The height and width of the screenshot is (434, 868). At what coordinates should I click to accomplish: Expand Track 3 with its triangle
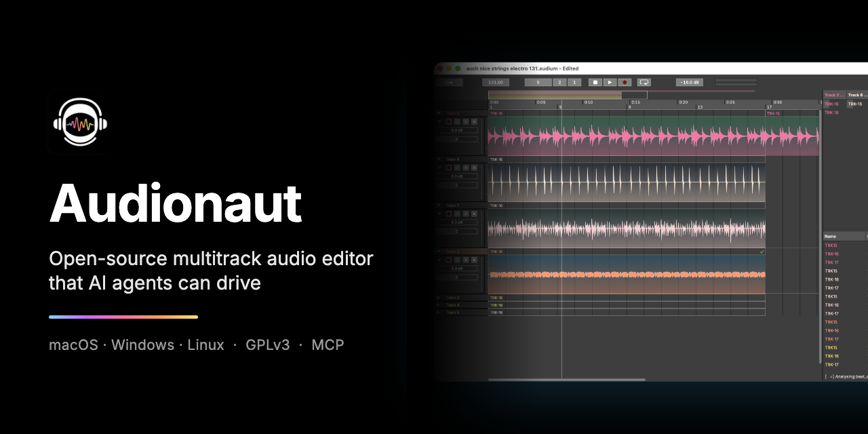[x=439, y=298]
